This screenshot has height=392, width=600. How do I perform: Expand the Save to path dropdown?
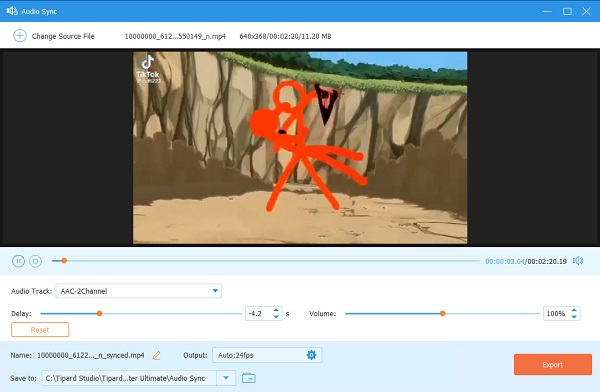coord(226,378)
